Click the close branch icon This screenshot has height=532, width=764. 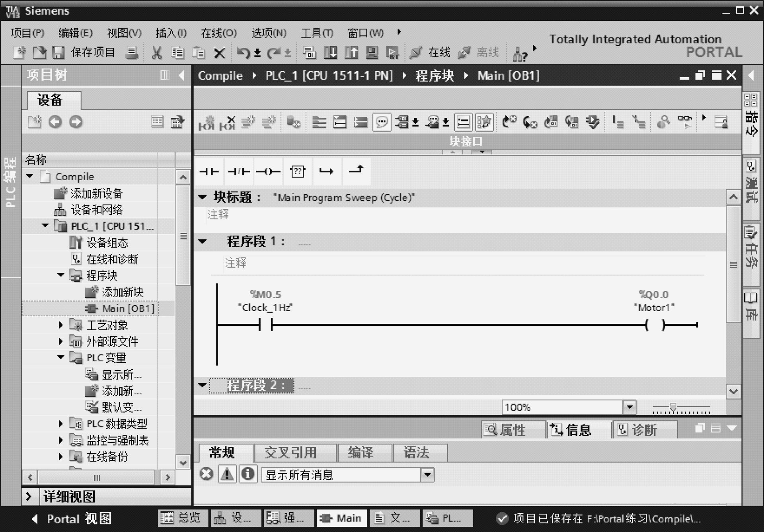(356, 171)
